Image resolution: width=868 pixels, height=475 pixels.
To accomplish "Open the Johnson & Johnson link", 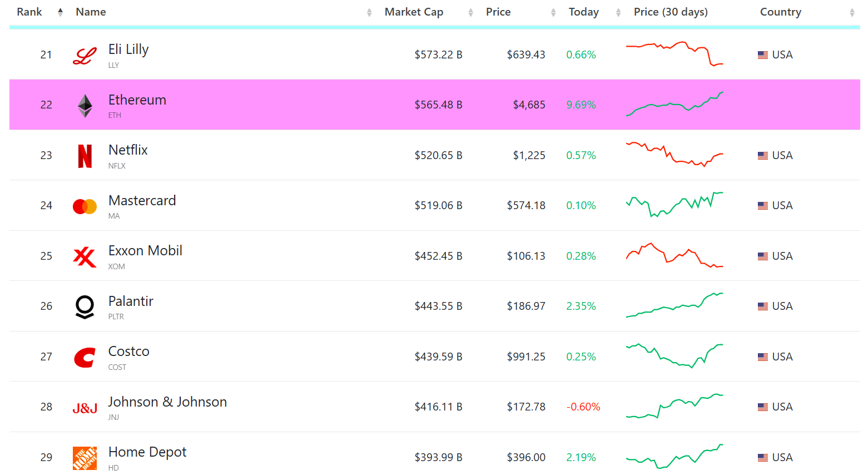I will (x=167, y=402).
